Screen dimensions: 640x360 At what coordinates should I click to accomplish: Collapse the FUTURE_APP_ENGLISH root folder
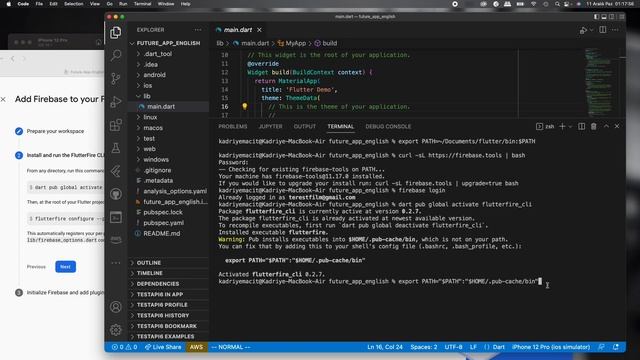168,43
